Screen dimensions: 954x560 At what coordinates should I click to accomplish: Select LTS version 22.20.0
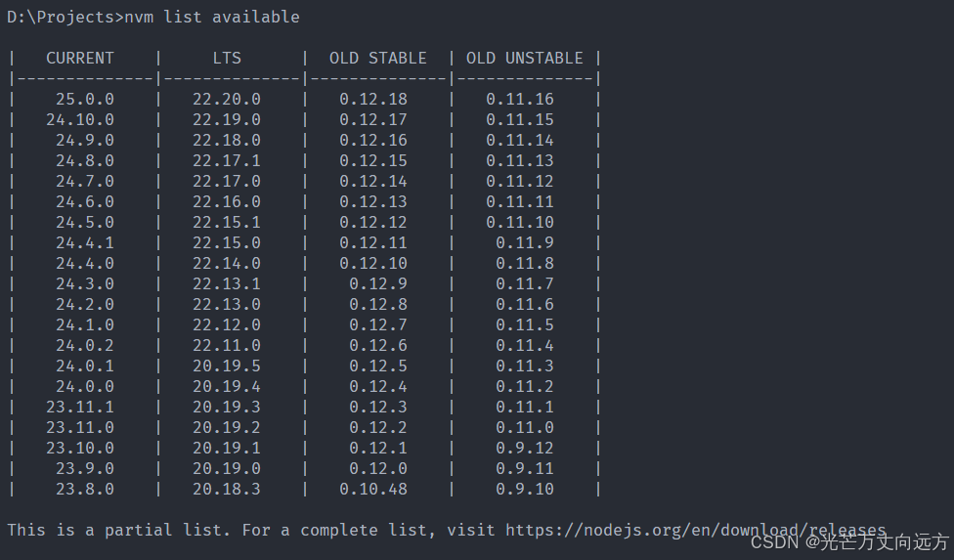227,99
